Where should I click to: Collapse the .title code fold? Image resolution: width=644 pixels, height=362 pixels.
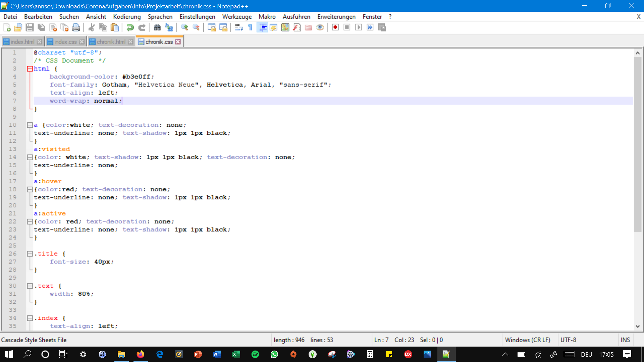coord(30,253)
